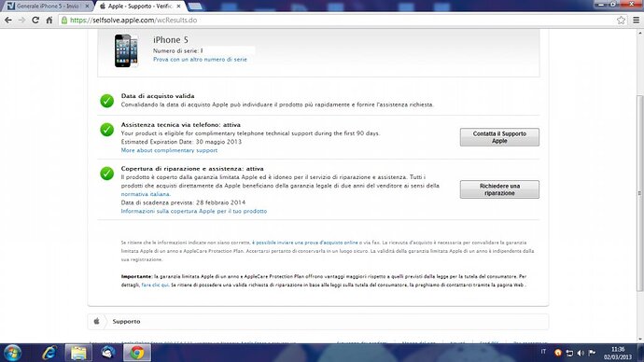Click Assistenza tecnica via telefono: attiva heading
Viewport: 644px width, 362px height.
(x=181, y=125)
